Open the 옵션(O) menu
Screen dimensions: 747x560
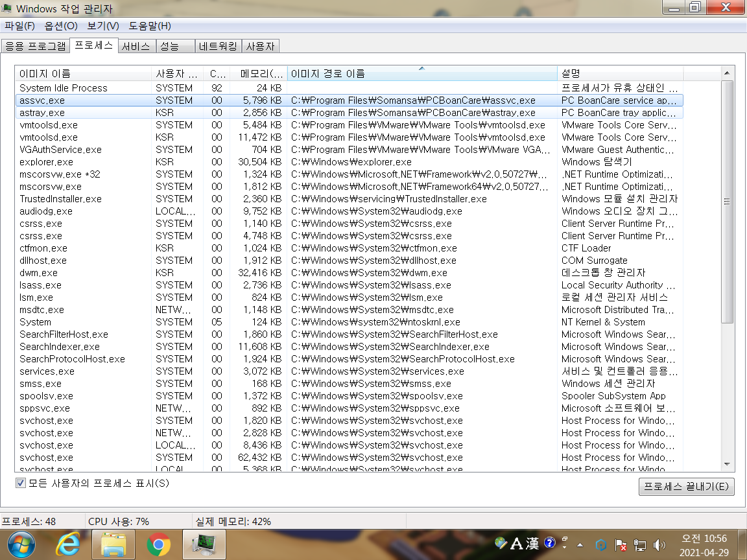point(60,26)
